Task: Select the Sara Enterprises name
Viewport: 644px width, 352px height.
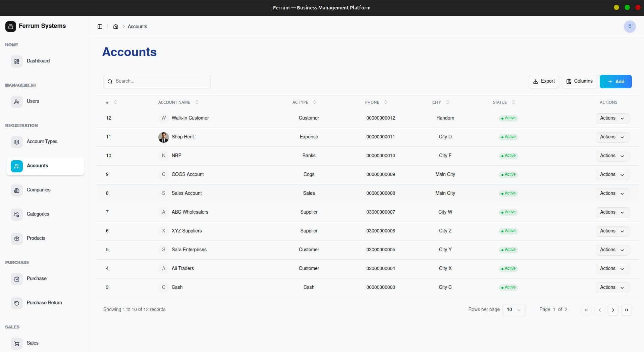Action: click(189, 250)
